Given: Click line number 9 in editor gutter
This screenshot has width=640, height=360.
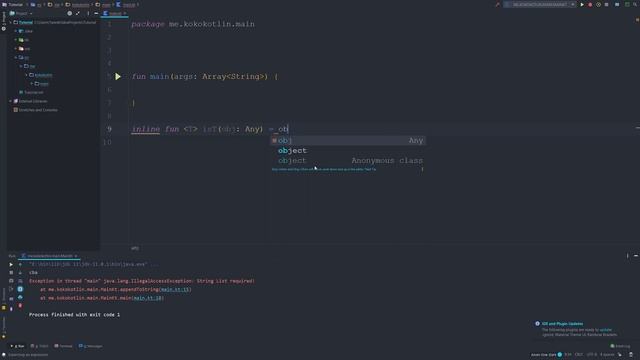Looking at the screenshot, I should point(109,129).
